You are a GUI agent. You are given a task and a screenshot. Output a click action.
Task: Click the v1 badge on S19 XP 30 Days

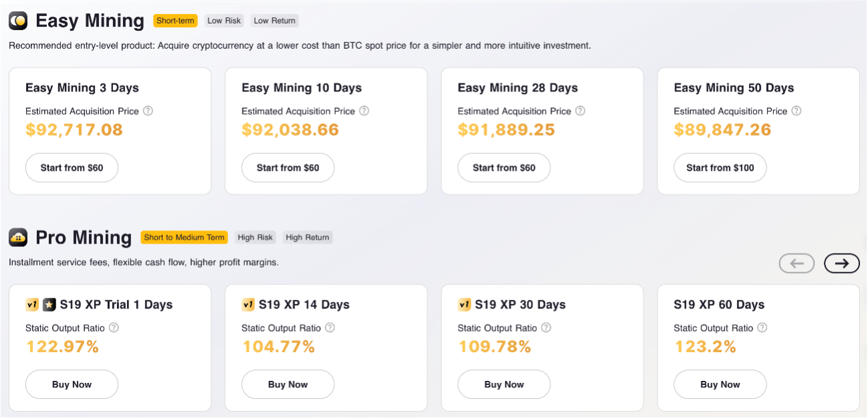(465, 305)
